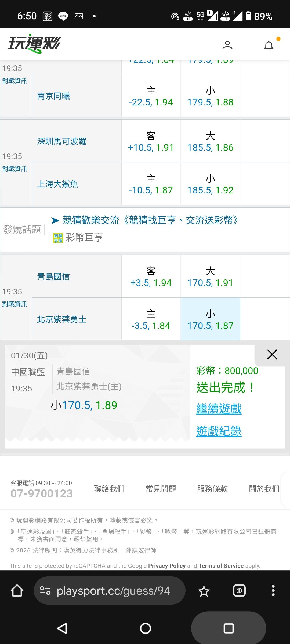The height and width of the screenshot is (644, 290).
Task: Close the bet confirmation slip
Action: (x=272, y=354)
